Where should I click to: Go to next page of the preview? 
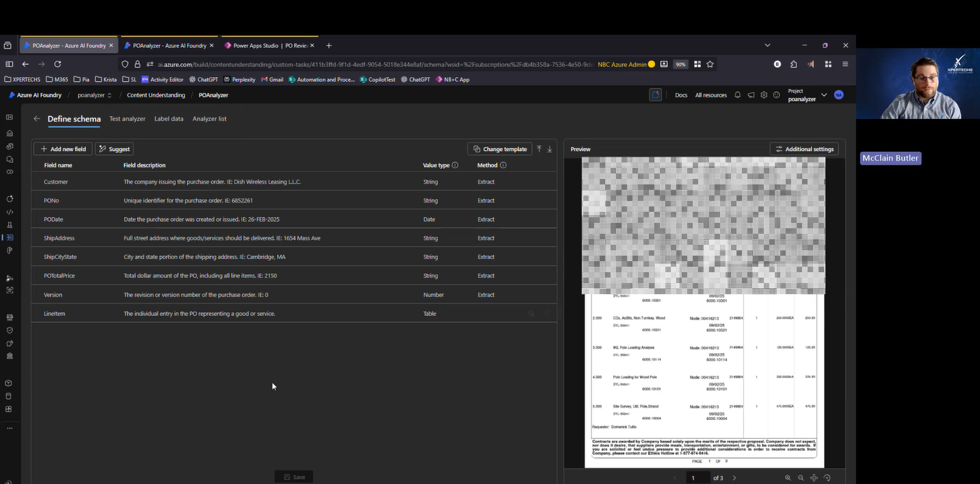734,478
